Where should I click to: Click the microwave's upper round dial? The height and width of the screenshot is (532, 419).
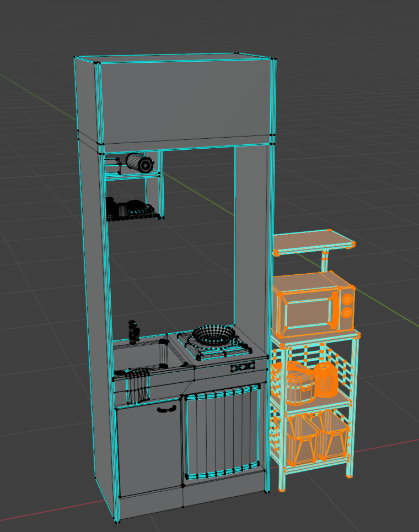point(347,299)
